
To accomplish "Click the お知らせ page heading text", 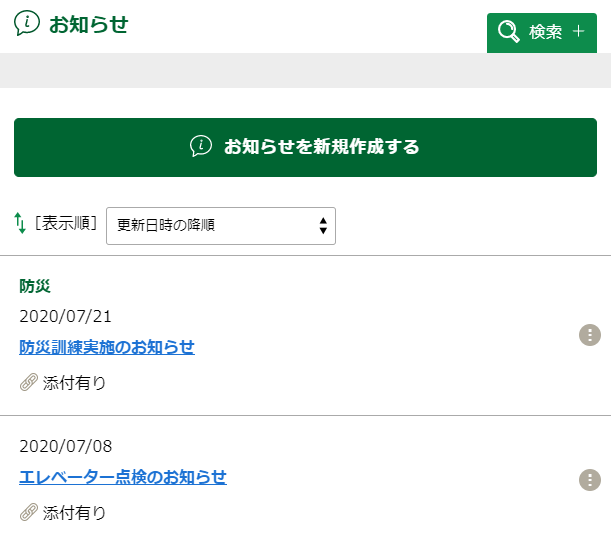I will pyautogui.click(x=89, y=25).
